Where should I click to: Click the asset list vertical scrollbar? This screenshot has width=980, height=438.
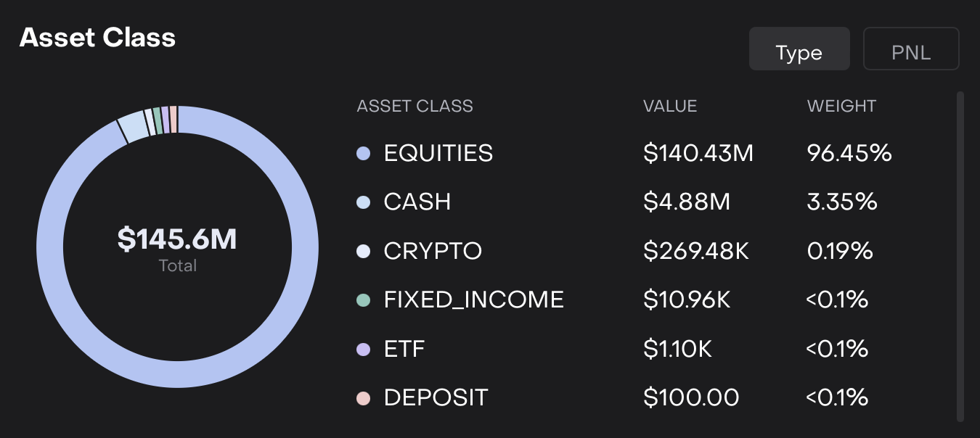960,254
